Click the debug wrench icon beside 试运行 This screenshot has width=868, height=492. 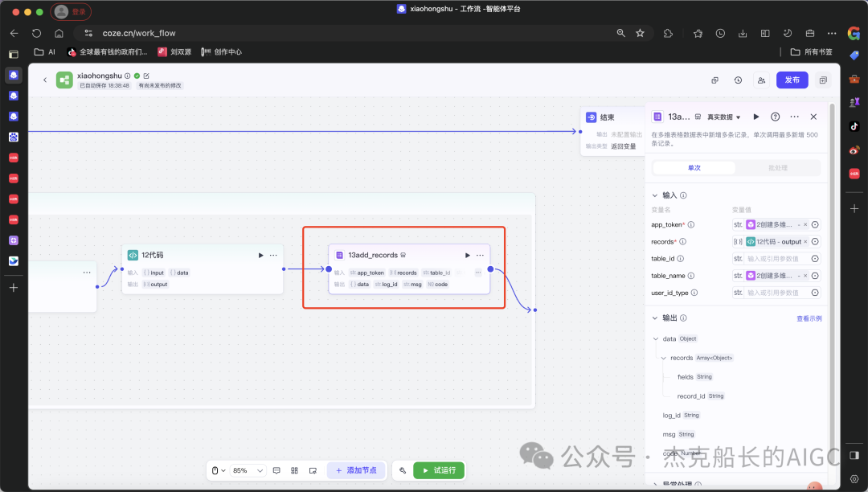[x=403, y=470]
